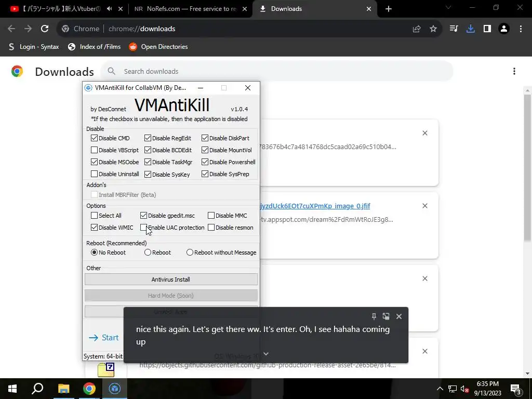The image size is (532, 399).
Task: Toggle Disable SysPrep checkbox
Action: coord(205,174)
